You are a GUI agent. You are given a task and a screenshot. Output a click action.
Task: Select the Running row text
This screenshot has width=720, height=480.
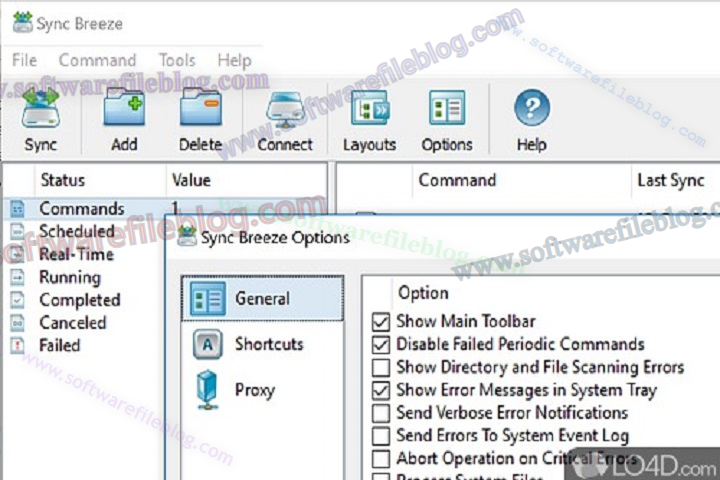coord(70,277)
